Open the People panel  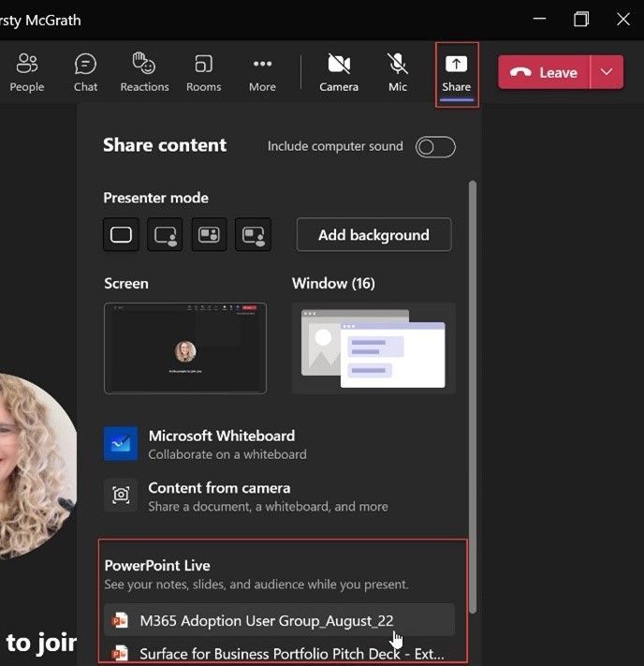pyautogui.click(x=27, y=72)
